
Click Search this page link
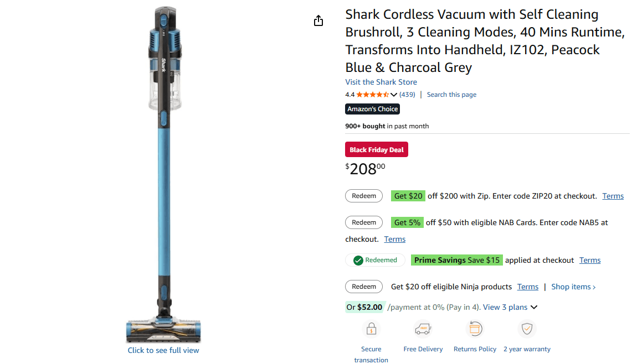tap(451, 95)
